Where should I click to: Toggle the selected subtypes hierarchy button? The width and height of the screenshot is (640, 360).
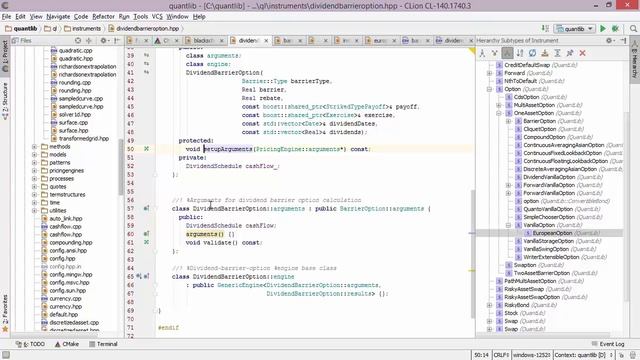[507, 53]
